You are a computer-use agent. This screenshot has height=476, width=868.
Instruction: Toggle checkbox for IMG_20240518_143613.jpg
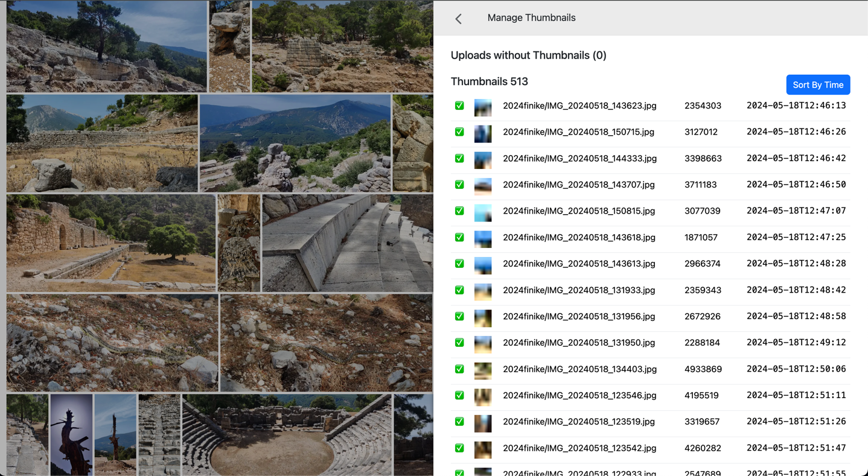[459, 264]
